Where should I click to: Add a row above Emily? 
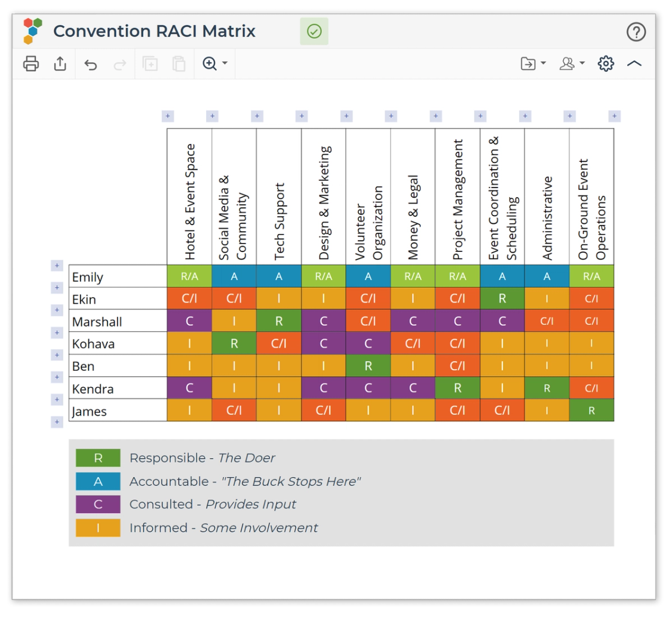(57, 266)
